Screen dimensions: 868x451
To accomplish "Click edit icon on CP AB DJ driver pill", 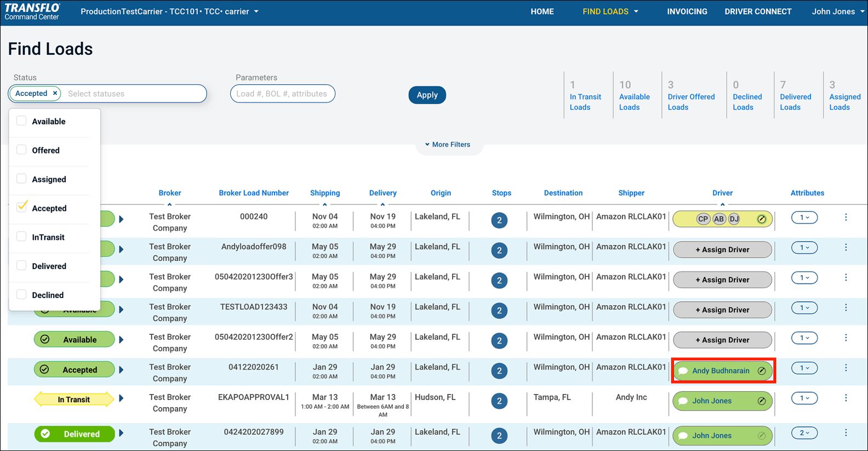I will 761,219.
